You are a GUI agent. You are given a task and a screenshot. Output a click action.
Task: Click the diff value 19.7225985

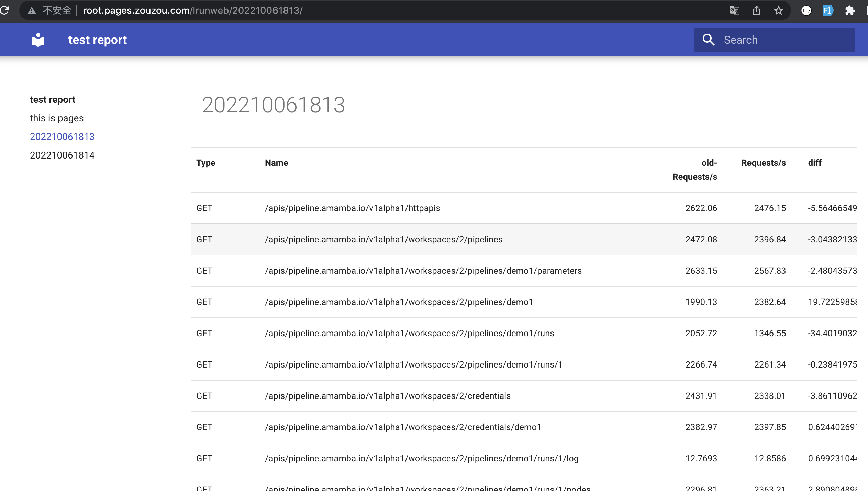click(832, 302)
